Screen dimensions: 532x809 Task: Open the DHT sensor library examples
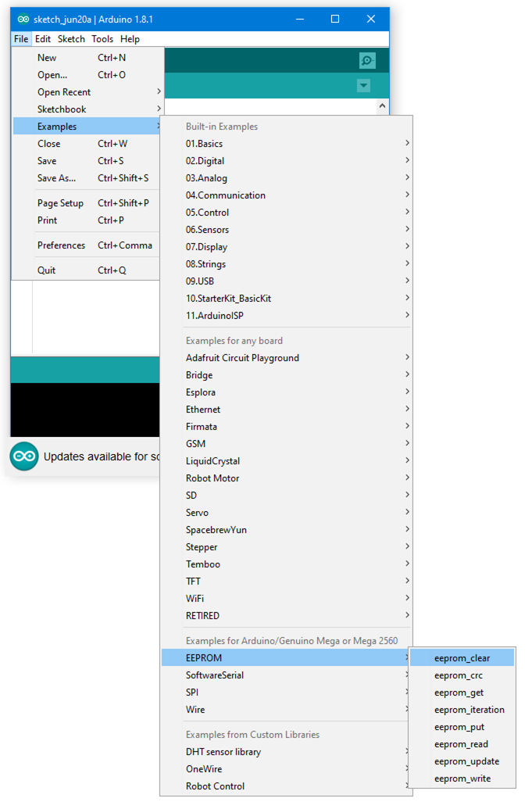[286, 752]
